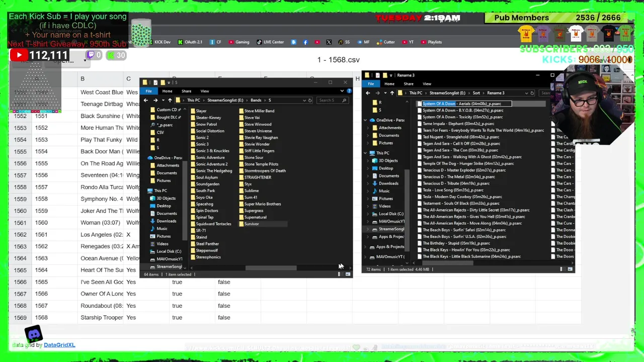This screenshot has height=362, width=644.
Task: Click Bands in S window breadcrumb
Action: coord(256,100)
